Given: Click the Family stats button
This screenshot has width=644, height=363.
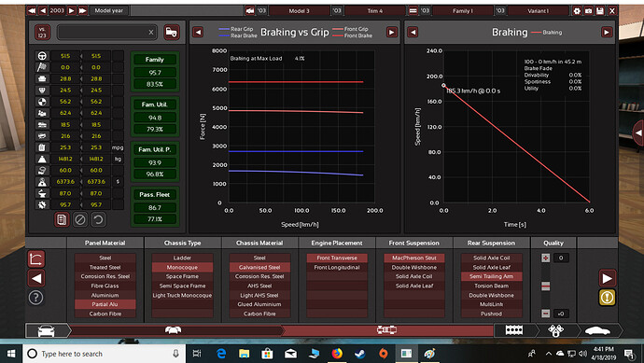Looking at the screenshot, I should [x=154, y=60].
